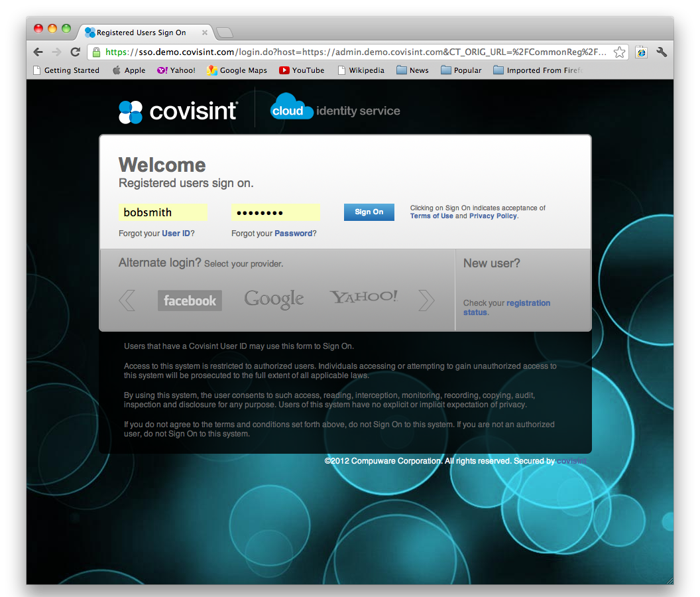
Task: Open the YouTube bookmark
Action: click(x=302, y=70)
